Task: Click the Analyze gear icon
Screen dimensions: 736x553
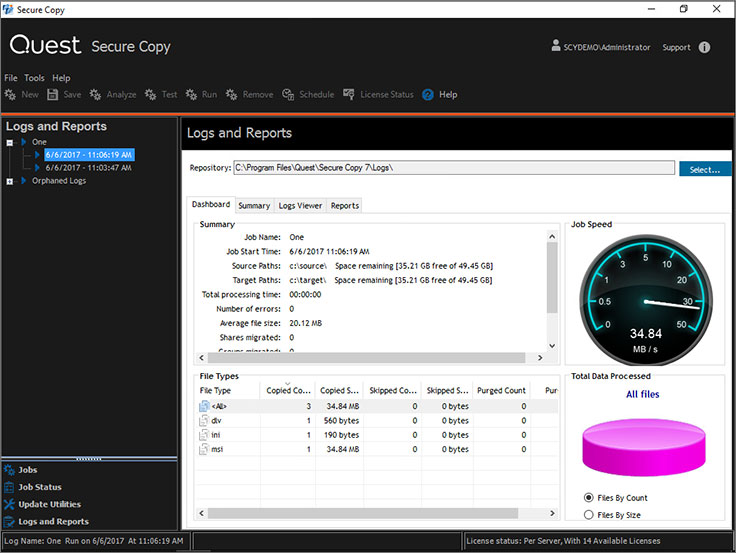Action: pos(95,94)
